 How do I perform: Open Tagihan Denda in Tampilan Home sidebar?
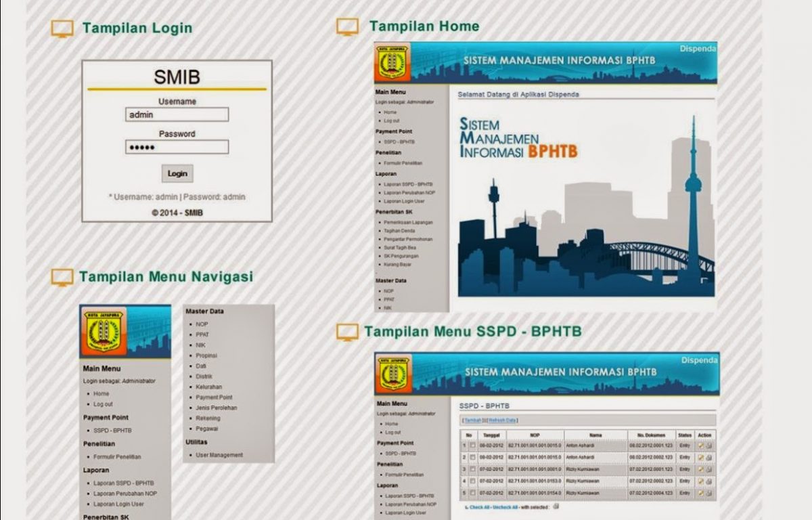(399, 231)
